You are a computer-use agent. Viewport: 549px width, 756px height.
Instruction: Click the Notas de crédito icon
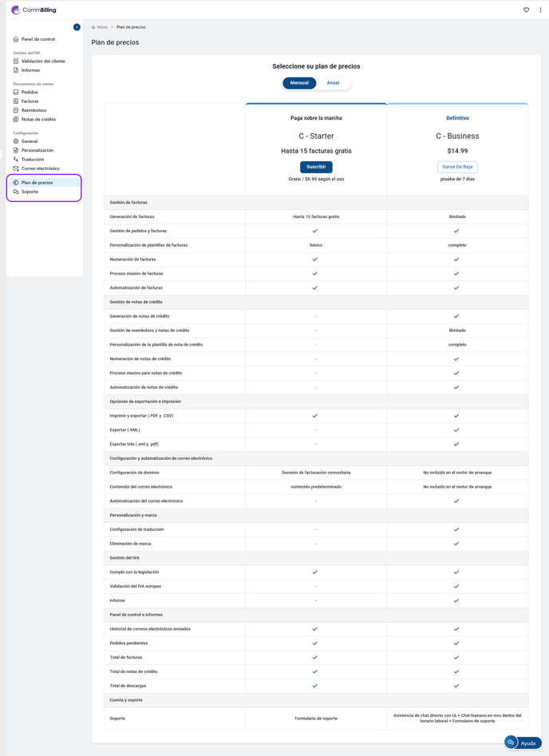(x=16, y=120)
